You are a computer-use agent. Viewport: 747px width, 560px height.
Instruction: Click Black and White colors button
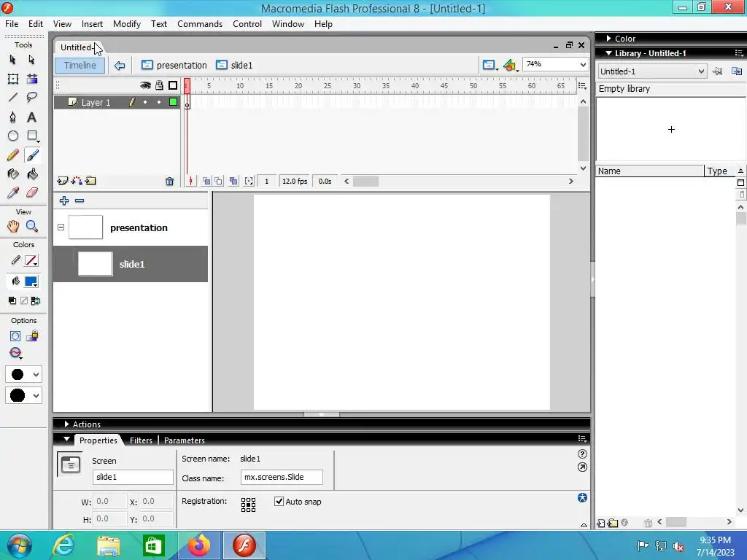[x=12, y=300]
